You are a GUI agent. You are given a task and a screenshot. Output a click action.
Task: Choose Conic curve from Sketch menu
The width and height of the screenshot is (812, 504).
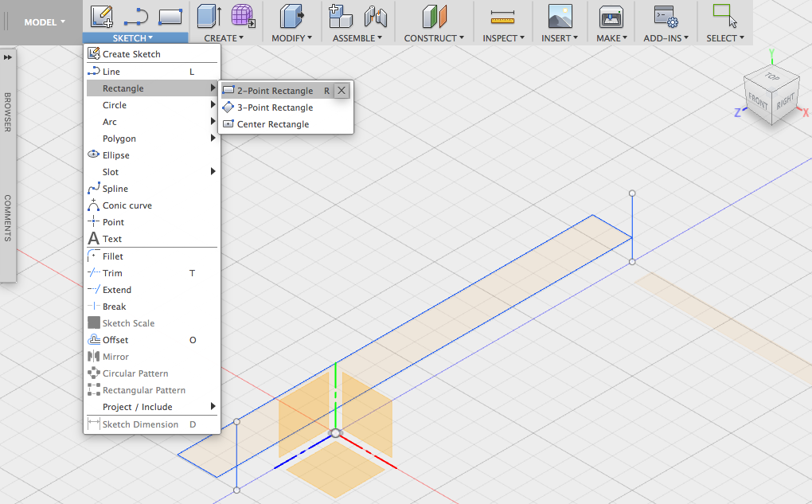pos(152,205)
